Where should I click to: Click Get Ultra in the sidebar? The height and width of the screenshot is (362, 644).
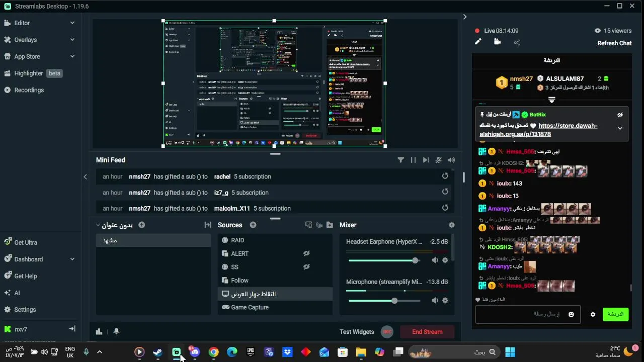tap(26, 242)
